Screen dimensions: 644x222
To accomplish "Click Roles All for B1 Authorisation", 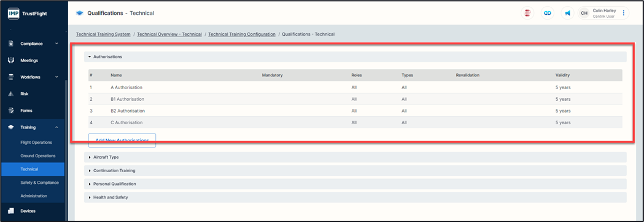I will (354, 99).
